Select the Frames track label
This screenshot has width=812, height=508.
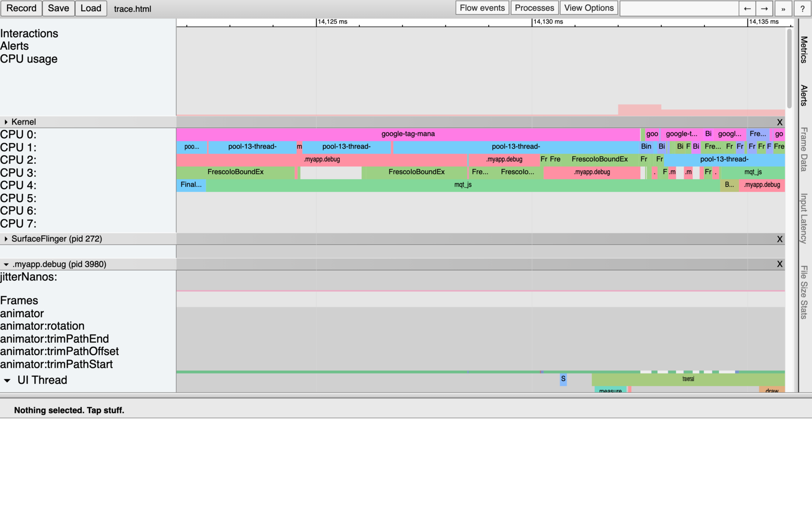click(x=19, y=301)
